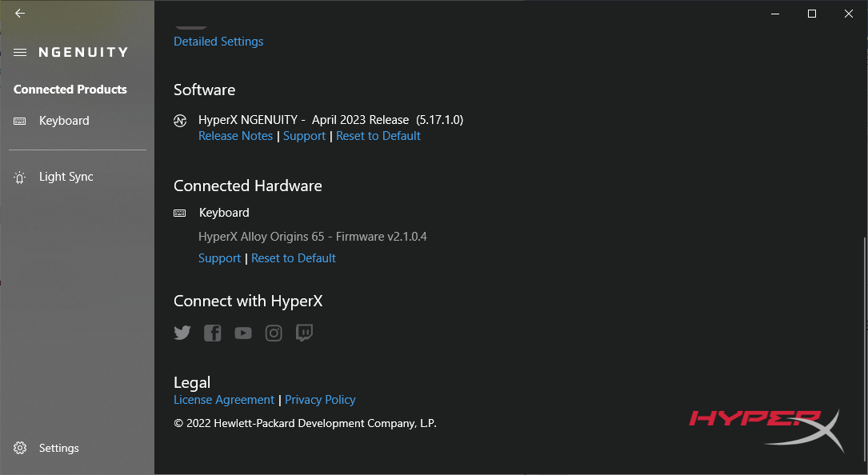Open the Light Sync page

tap(66, 177)
